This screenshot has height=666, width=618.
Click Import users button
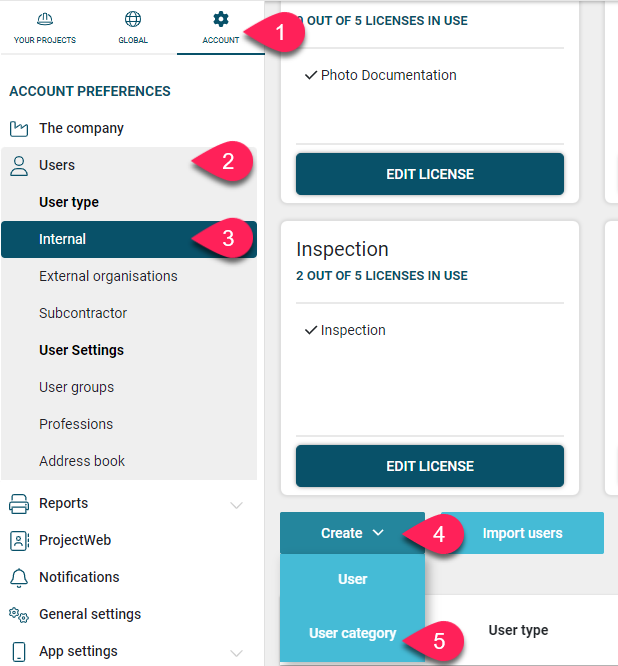click(x=522, y=533)
